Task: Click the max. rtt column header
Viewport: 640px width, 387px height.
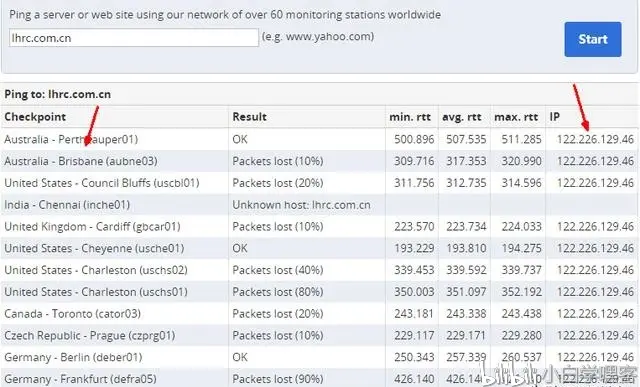Action: point(516,117)
